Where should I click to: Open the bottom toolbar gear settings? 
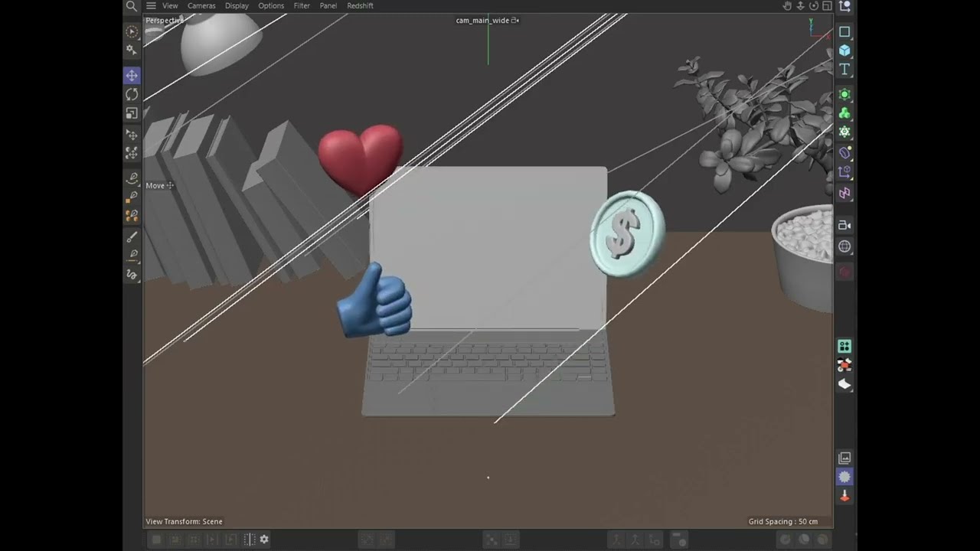coord(264,540)
